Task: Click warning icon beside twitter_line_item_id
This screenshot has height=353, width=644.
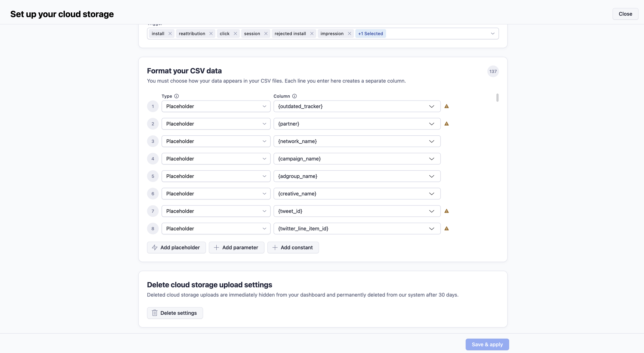Action: pyautogui.click(x=446, y=228)
